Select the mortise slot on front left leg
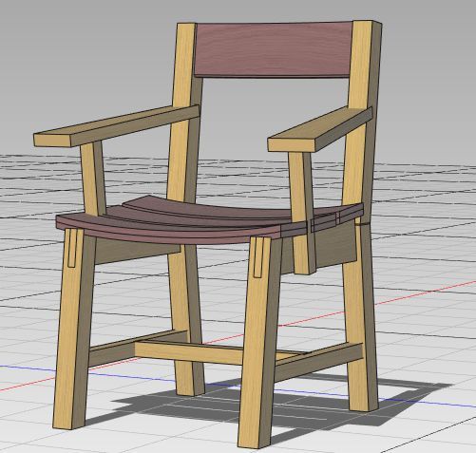The height and width of the screenshot is (453, 476). coord(72,248)
